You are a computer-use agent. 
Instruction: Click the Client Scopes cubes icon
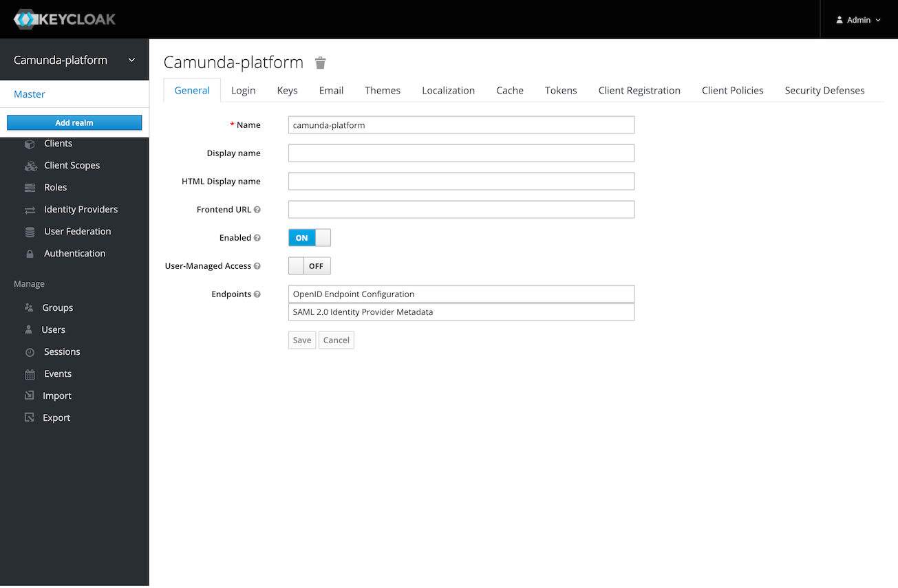pyautogui.click(x=30, y=166)
